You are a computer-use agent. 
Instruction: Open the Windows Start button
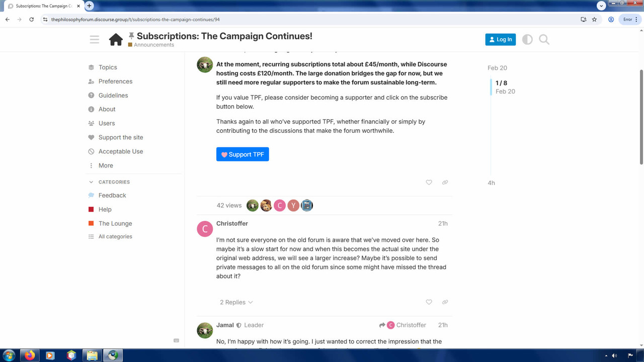coord(9,355)
